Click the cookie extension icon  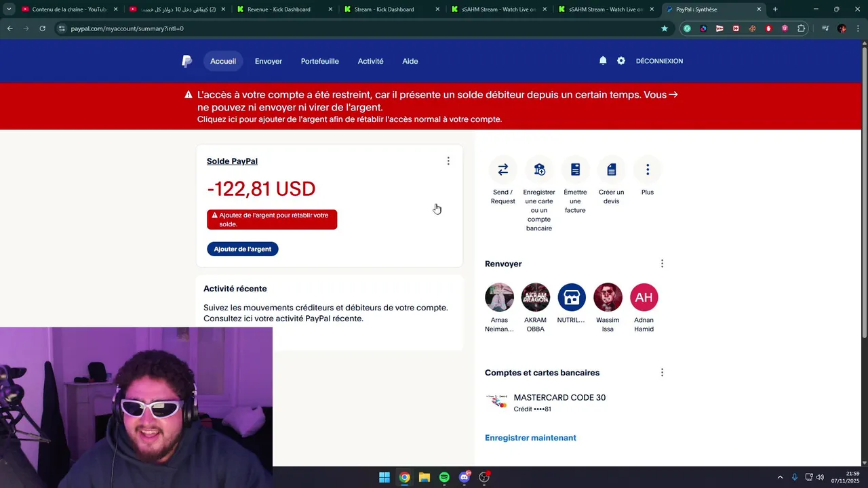click(x=752, y=28)
